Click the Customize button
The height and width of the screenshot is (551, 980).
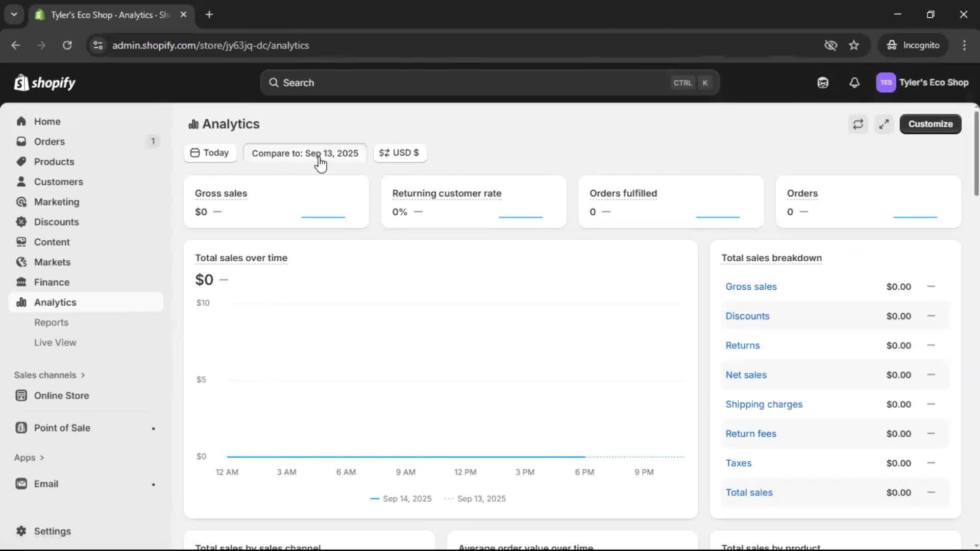tap(930, 124)
